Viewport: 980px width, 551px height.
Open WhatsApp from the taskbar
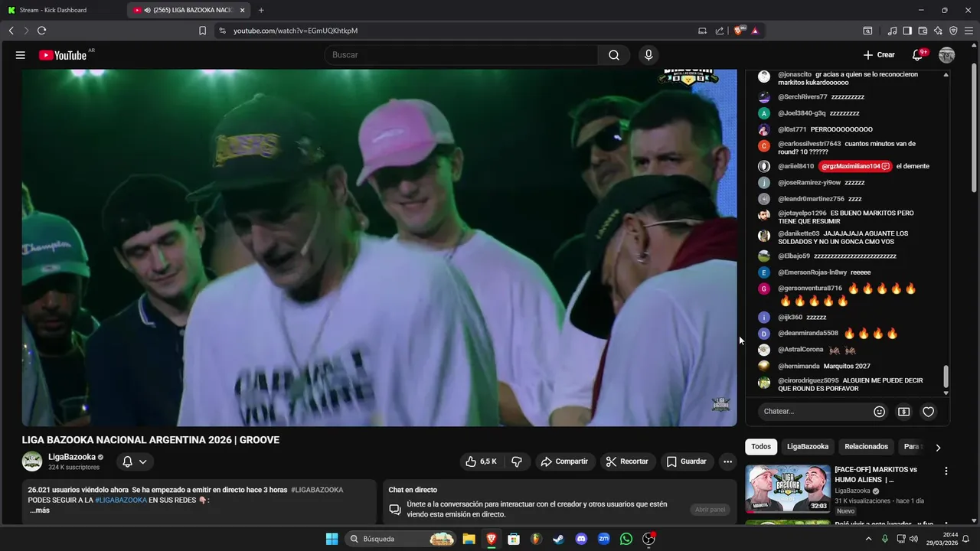click(x=626, y=539)
